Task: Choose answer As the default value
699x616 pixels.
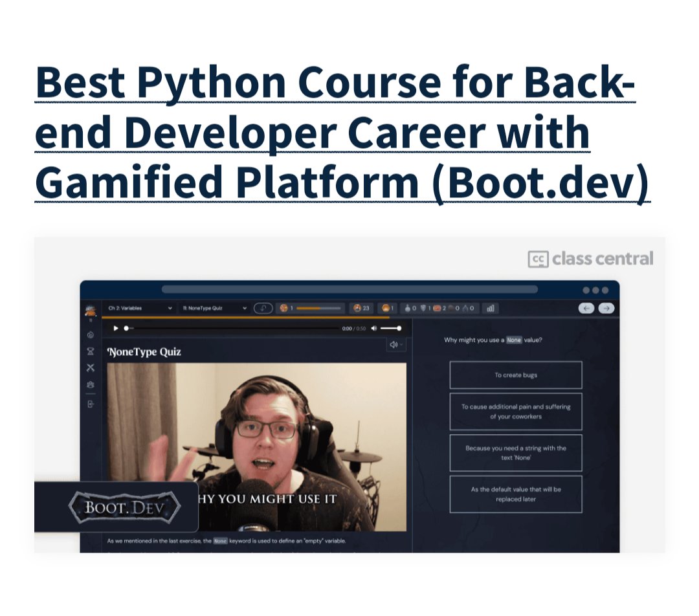Action: click(x=516, y=494)
